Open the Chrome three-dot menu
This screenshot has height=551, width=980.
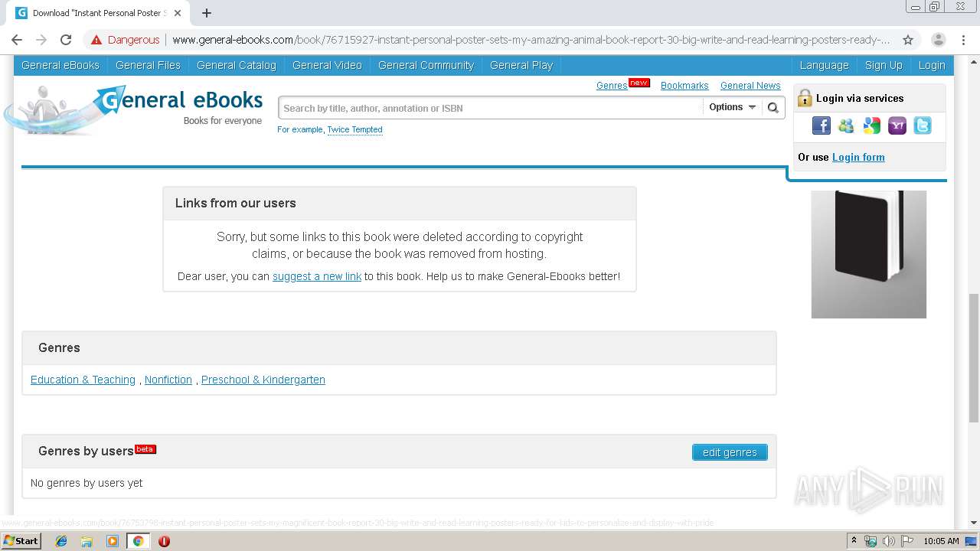(963, 40)
